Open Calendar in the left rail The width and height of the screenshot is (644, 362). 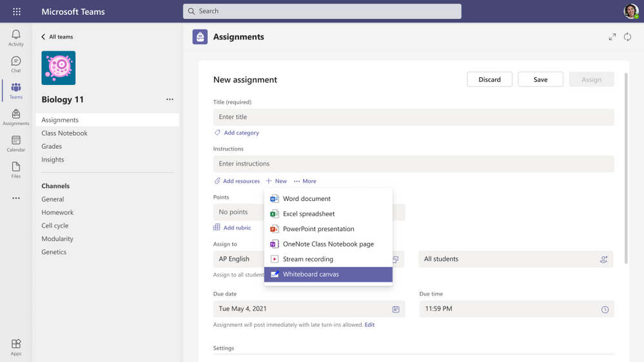coord(16,144)
